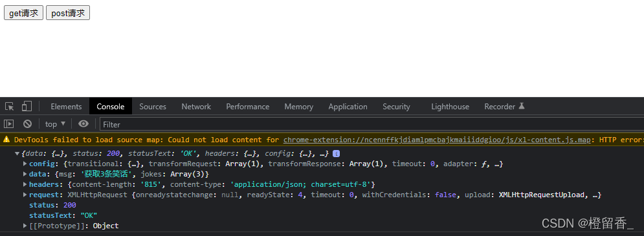644x236 pixels.
Task: Open the top JavaScript context dropdown
Action: tap(56, 124)
